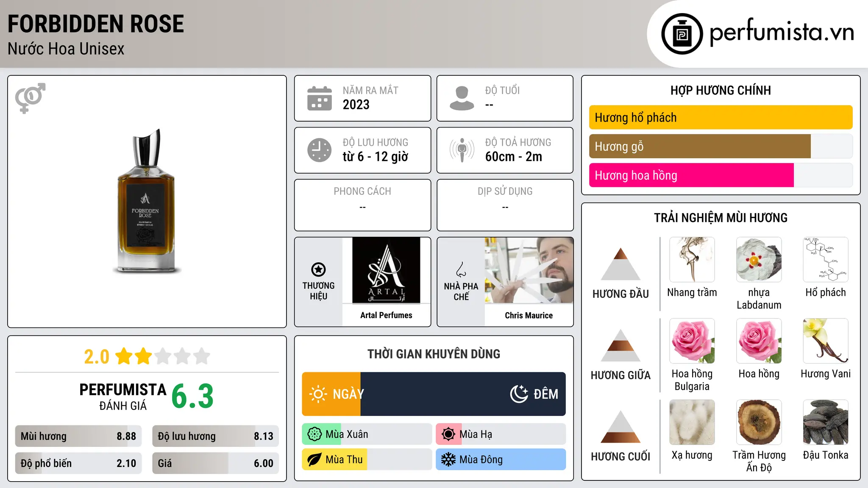Click the sillage icon for Độ Toả Hương
Screen dimensions: 868x488
point(462,150)
